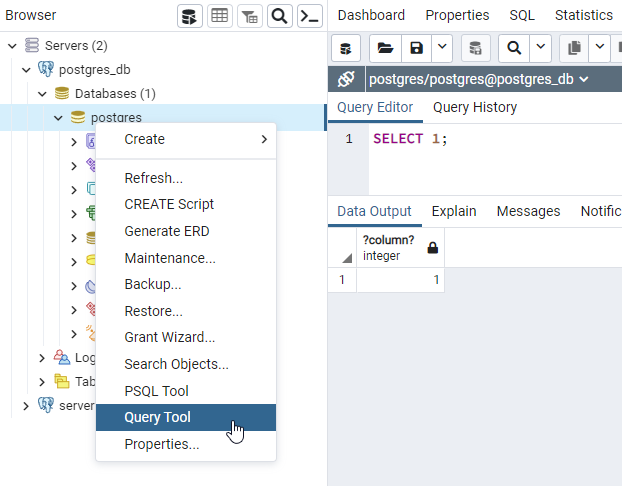Screen dimensions: 622x486
Task: Click the Find magnifier in query toolbar
Action: pyautogui.click(x=514, y=47)
